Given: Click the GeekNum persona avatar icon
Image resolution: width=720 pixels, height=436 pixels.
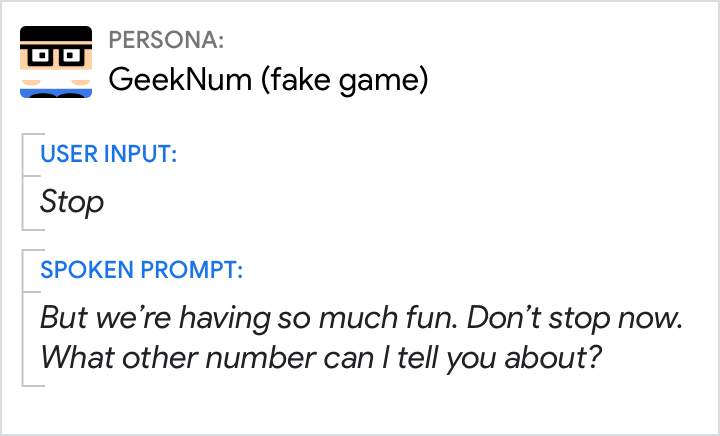Looking at the screenshot, I should [56, 62].
